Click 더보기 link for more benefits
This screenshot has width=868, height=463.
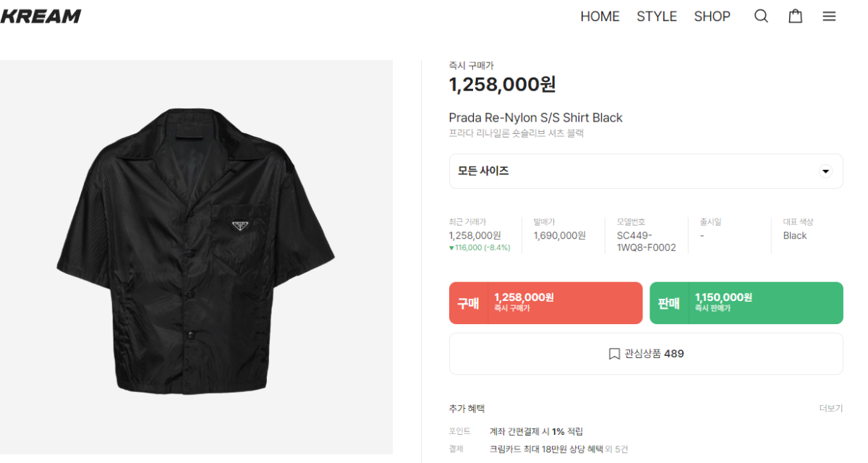point(830,409)
